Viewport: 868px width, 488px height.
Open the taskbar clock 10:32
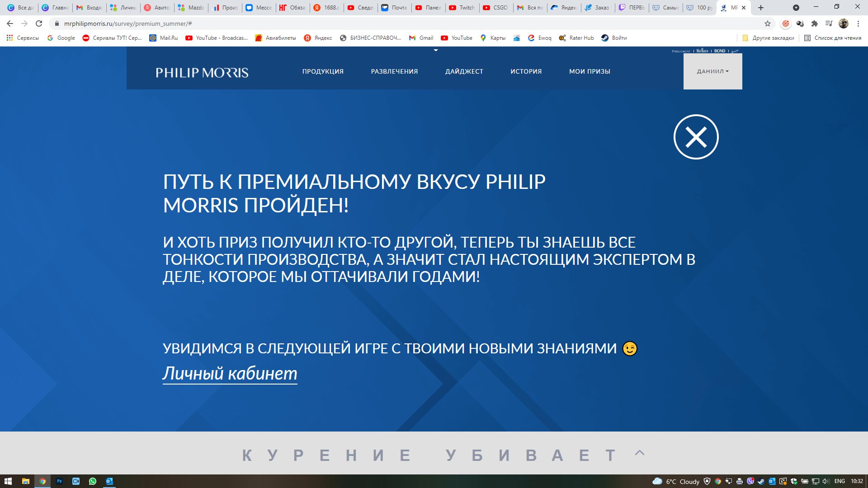(x=857, y=481)
